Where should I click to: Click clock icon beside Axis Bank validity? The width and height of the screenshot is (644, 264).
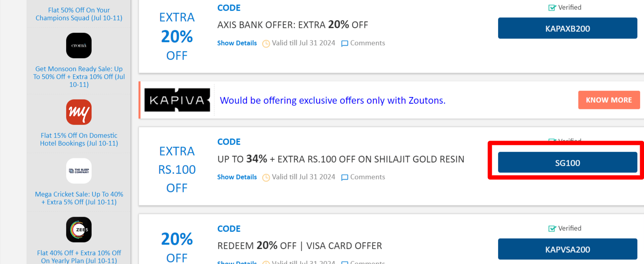coord(266,43)
